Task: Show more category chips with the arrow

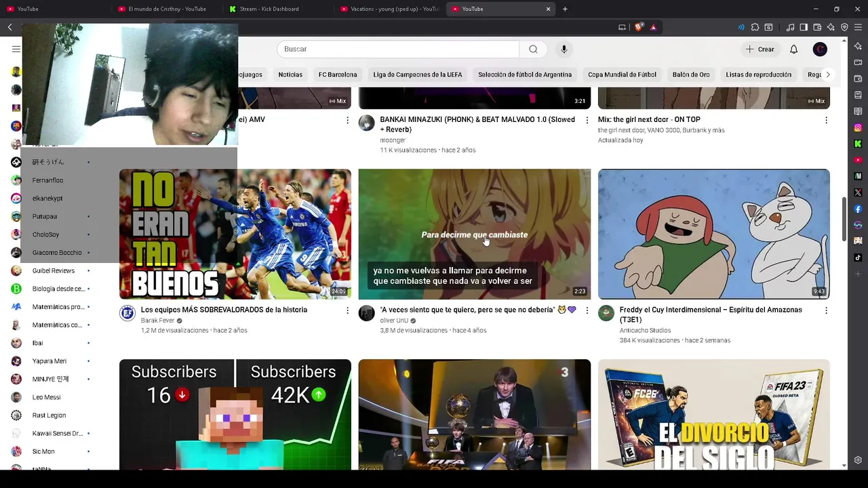Action: click(827, 75)
